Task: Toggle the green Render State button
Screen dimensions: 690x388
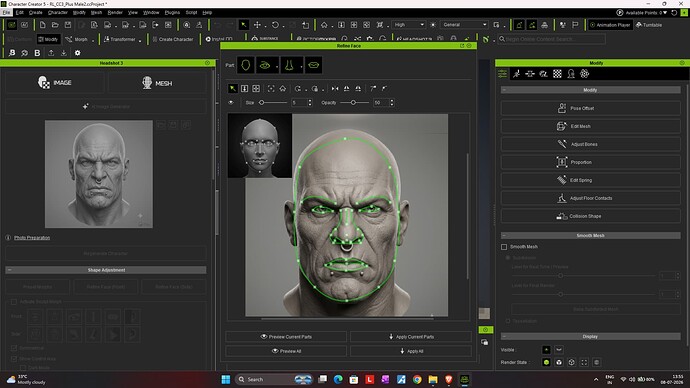Action: (546, 362)
